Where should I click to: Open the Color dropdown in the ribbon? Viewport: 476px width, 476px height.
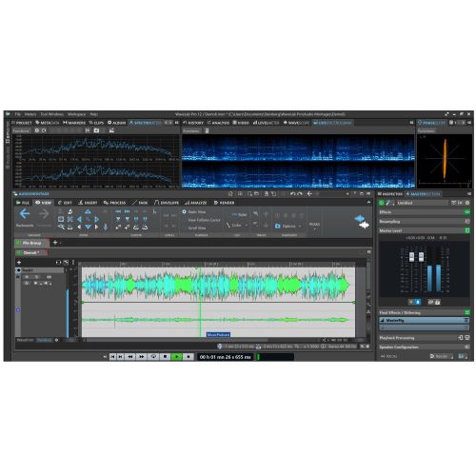[x=237, y=225]
